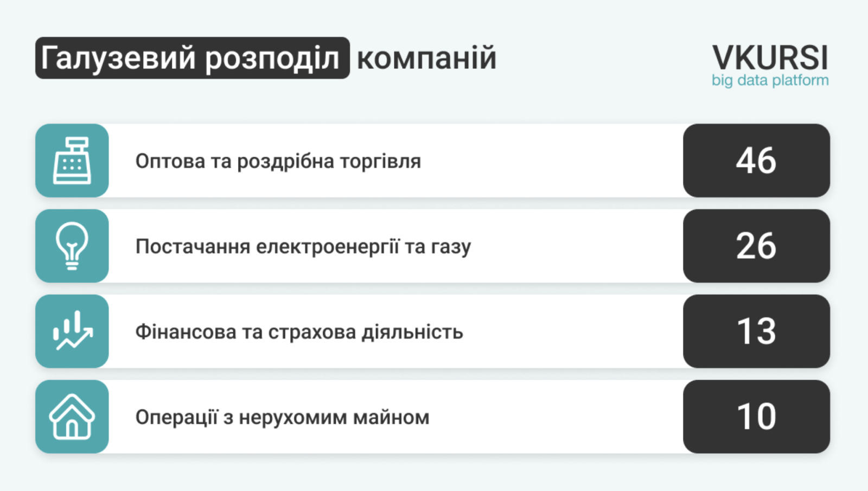Select 'Оптова та роздрібна торгівля' row
This screenshot has width=868, height=491.
(432, 161)
